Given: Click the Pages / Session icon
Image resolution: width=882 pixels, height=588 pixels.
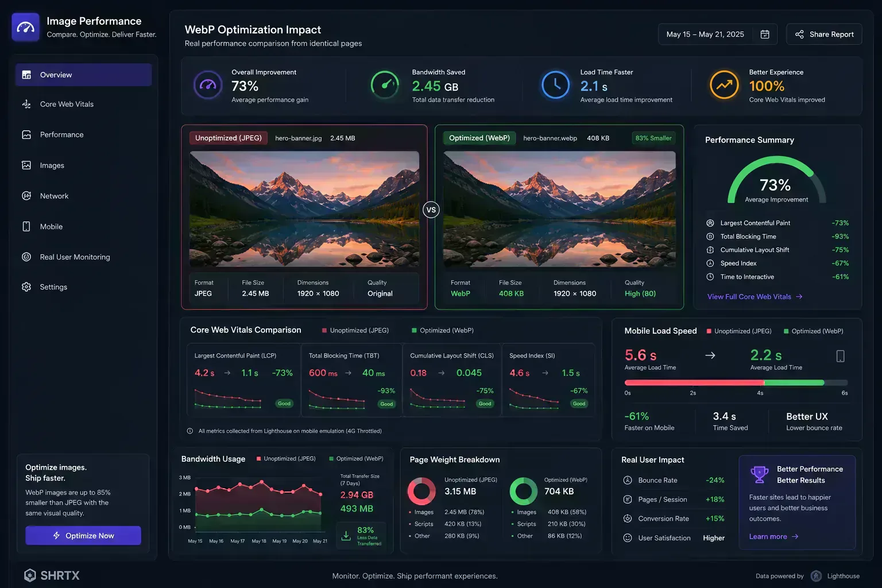Looking at the screenshot, I should [x=628, y=500].
